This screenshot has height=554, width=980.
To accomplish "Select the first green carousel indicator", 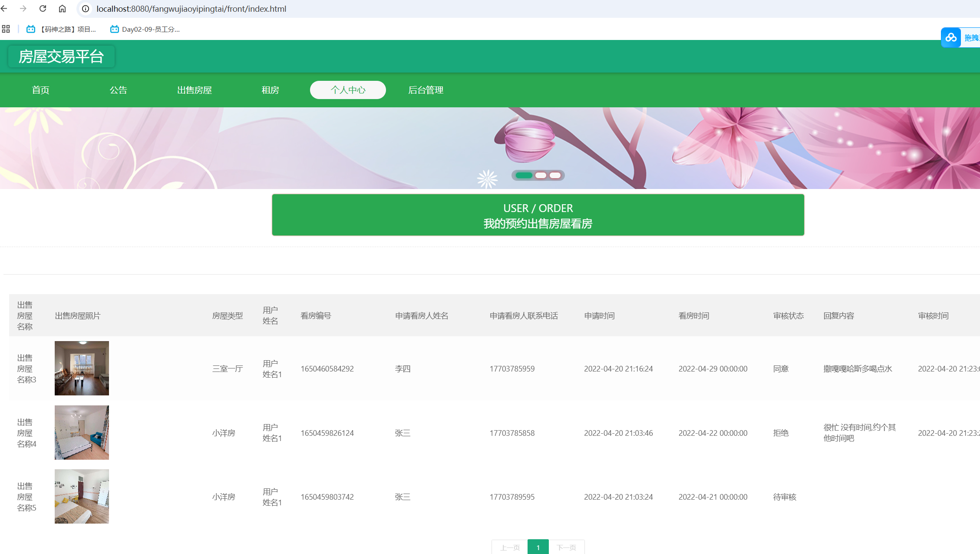I will coord(524,175).
